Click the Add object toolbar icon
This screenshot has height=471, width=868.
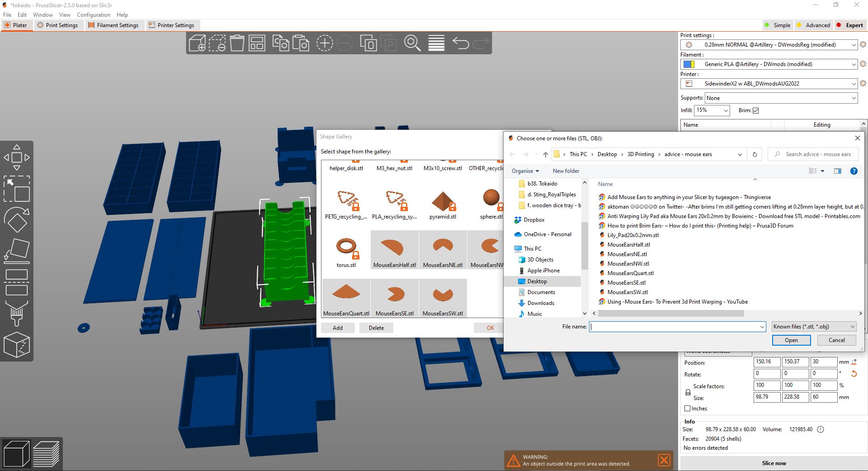point(197,43)
